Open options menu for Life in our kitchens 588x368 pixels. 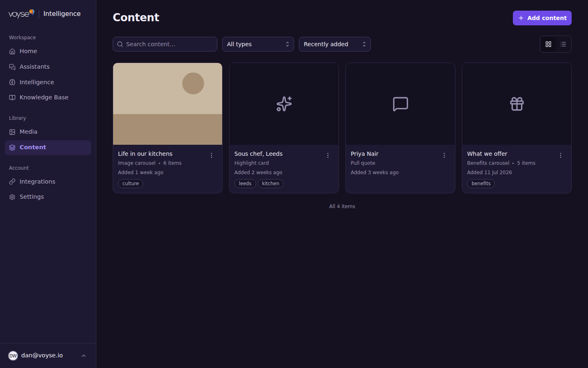(x=212, y=155)
